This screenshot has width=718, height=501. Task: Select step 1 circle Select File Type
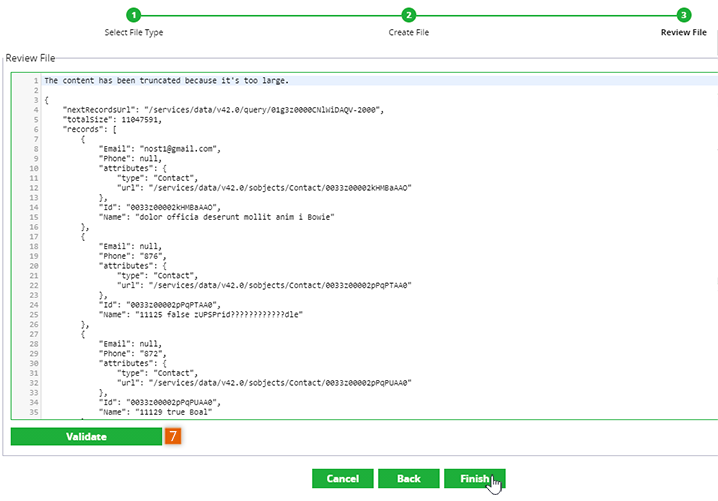pyautogui.click(x=134, y=15)
